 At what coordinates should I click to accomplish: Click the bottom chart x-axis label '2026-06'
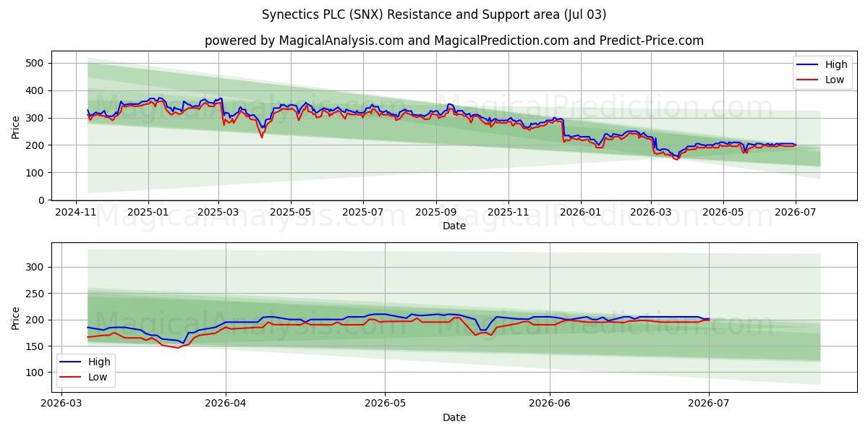[x=550, y=406]
